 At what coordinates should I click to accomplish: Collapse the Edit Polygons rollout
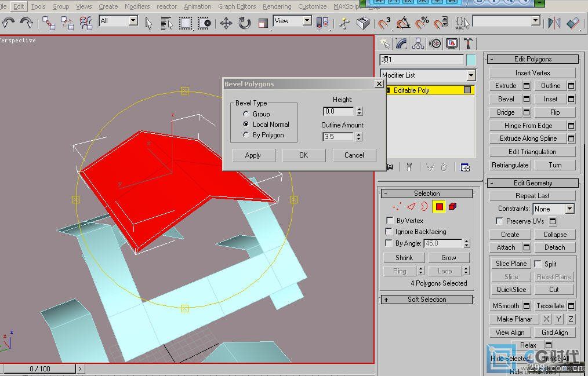point(532,59)
